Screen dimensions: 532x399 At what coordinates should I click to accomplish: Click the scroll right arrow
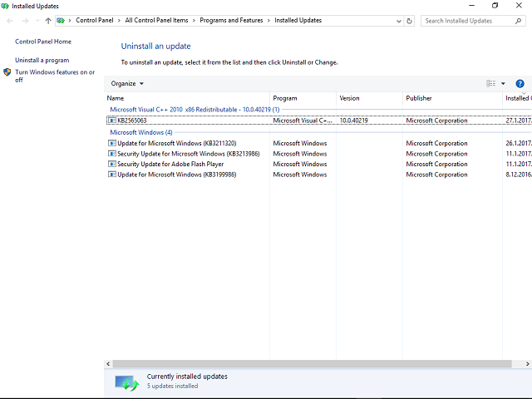[x=528, y=364]
